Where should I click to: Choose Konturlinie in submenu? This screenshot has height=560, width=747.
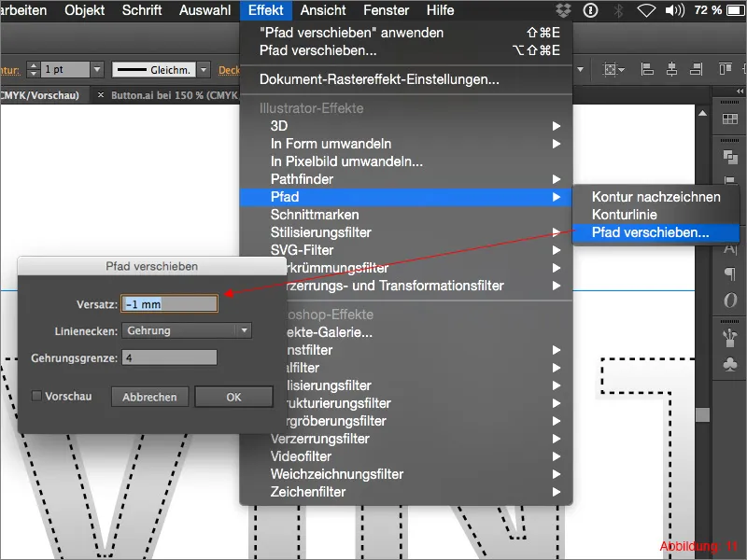pyautogui.click(x=656, y=215)
